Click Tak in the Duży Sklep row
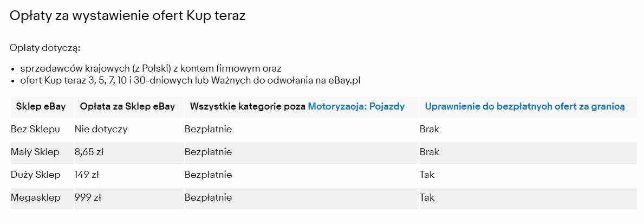The image size is (644, 224). pos(427,175)
